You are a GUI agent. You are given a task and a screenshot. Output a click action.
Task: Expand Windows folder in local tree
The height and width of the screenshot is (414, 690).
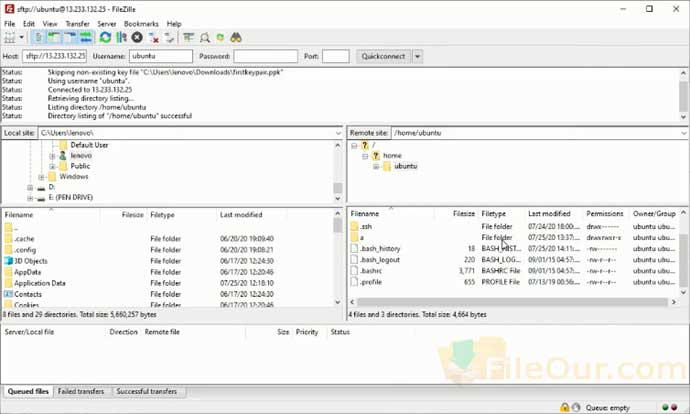(x=41, y=177)
